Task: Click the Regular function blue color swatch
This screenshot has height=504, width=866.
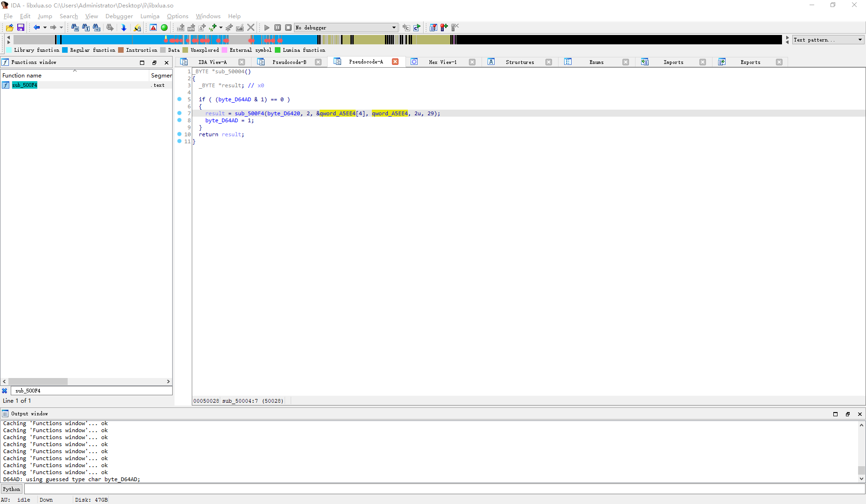Action: pyautogui.click(x=65, y=50)
